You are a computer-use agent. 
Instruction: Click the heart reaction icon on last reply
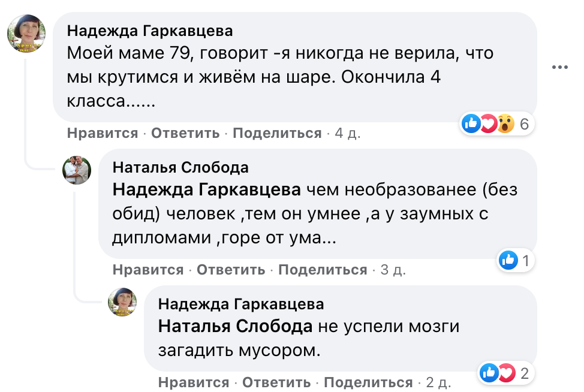point(506,373)
